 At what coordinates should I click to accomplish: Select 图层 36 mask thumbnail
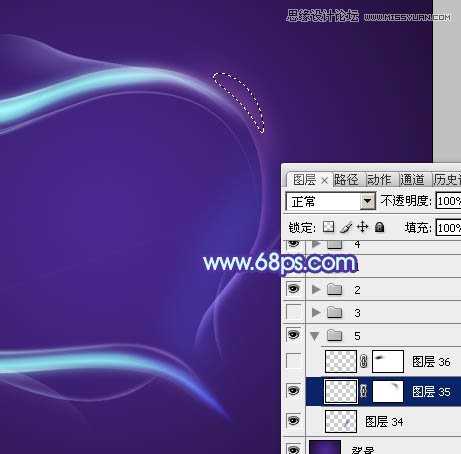click(388, 361)
